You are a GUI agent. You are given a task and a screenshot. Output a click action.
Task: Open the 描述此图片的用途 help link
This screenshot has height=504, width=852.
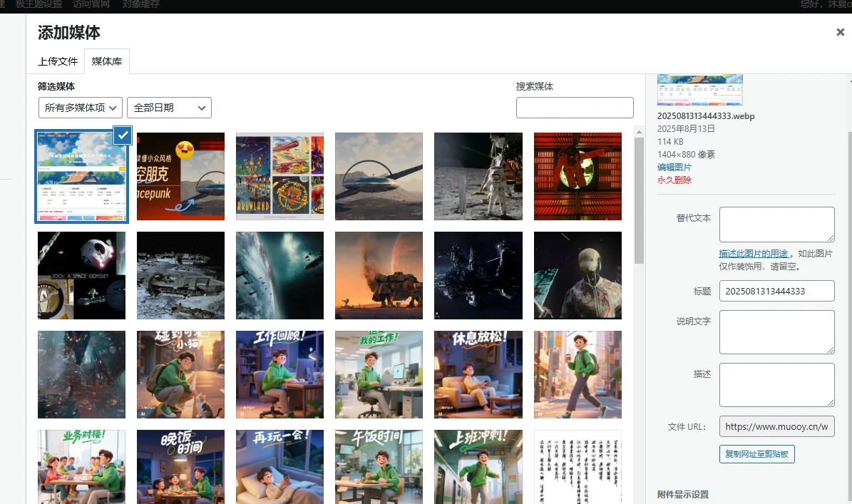click(x=753, y=254)
